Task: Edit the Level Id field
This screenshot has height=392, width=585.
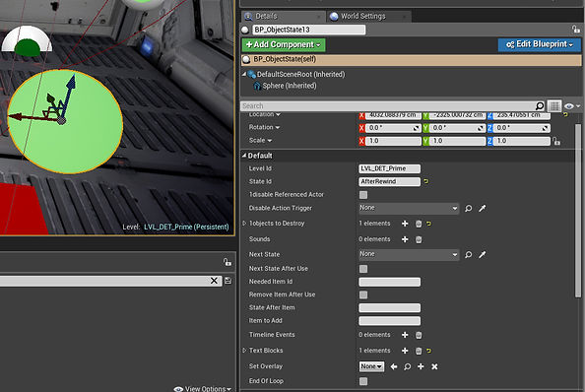Action: tap(389, 168)
